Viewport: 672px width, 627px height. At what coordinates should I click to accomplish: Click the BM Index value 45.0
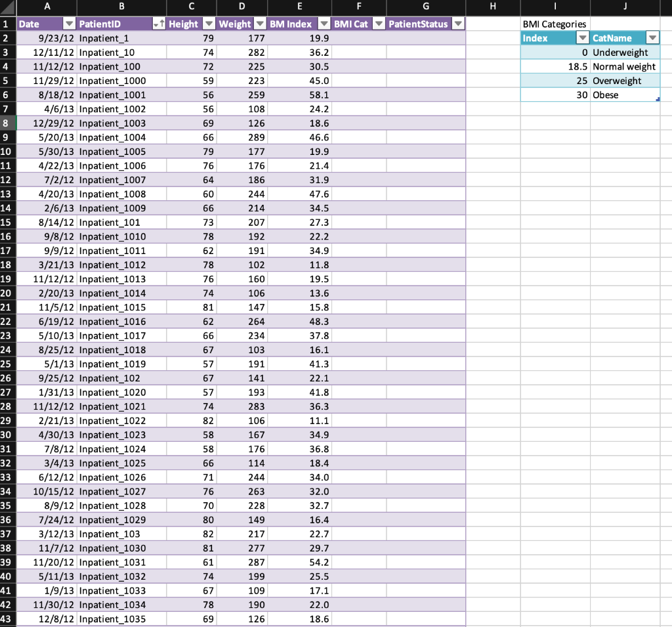point(299,81)
